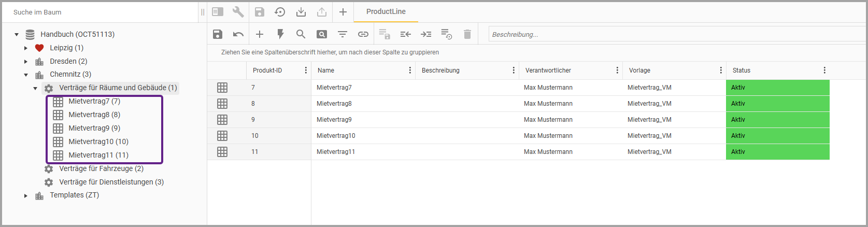
Task: Click the undo arrow icon
Action: (x=238, y=34)
